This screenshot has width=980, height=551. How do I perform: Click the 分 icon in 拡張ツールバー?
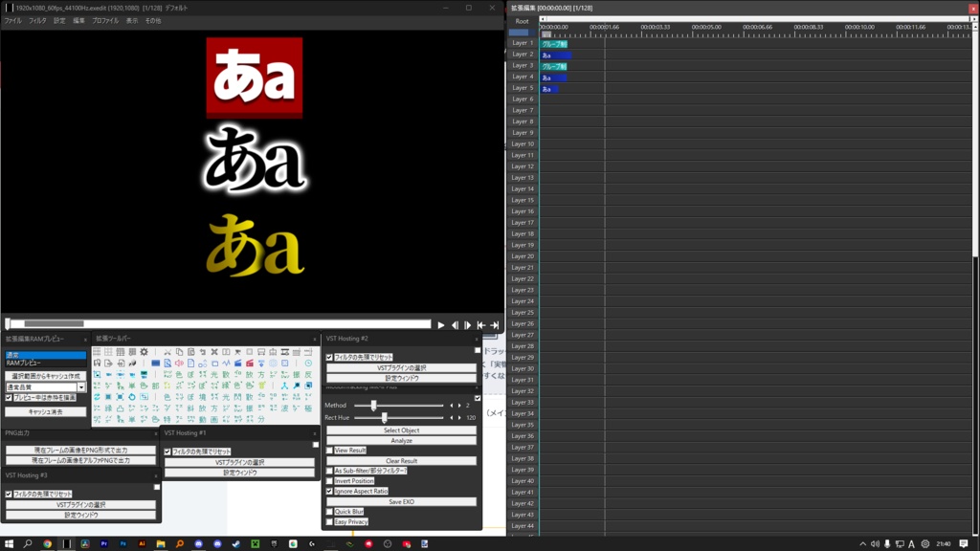261,419
